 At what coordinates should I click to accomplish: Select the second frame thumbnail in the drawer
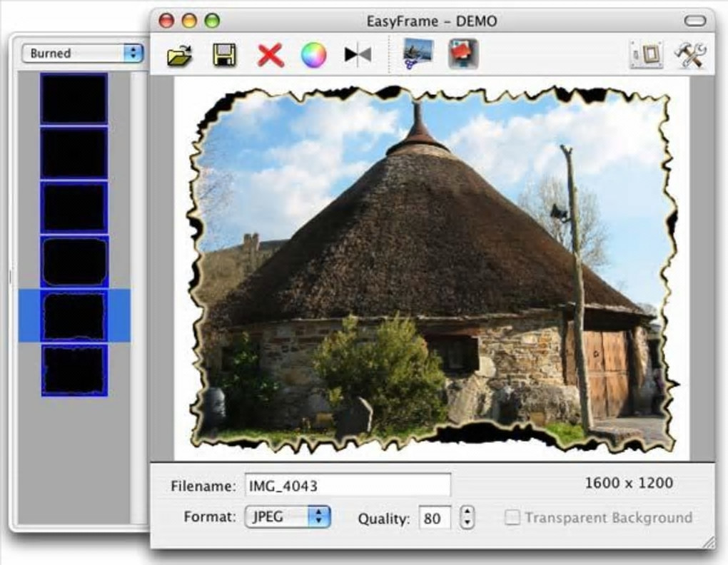point(74,153)
